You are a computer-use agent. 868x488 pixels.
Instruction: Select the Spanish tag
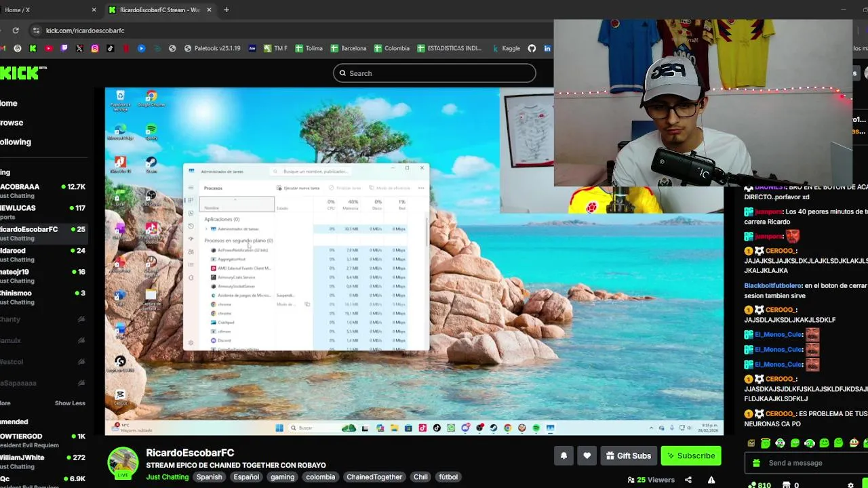pos(209,477)
